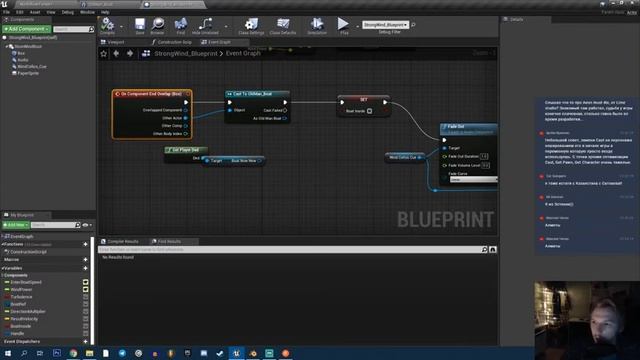Image resolution: width=640 pixels, height=360 pixels.
Task: Toggle visibility of the BoatInside variable
Action: tap(86, 326)
